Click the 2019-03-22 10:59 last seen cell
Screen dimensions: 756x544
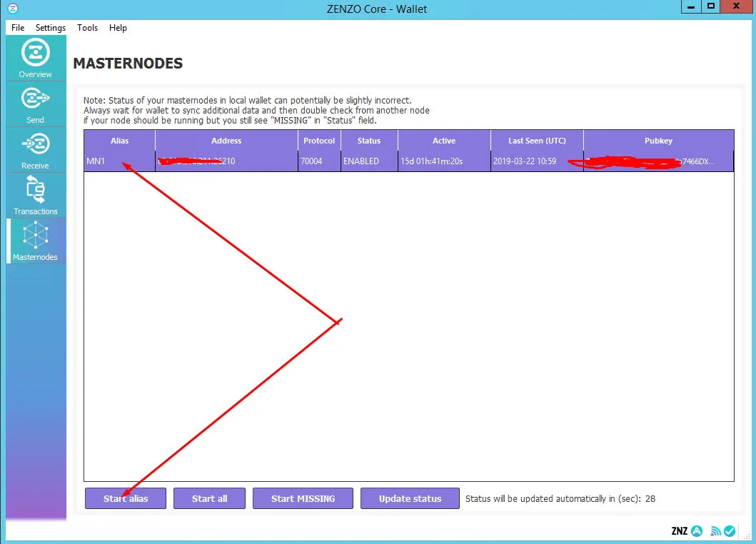[x=537, y=161]
